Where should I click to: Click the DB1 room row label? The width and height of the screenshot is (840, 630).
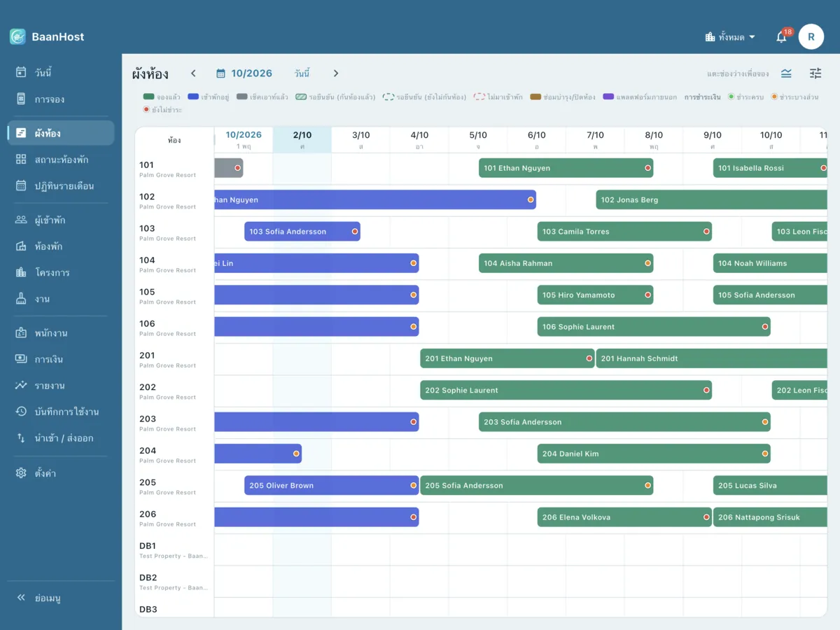point(174,549)
